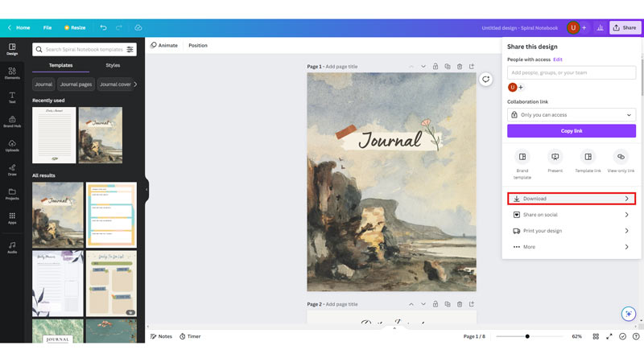Open the Apps panel
This screenshot has width=644, height=362.
[x=12, y=218]
